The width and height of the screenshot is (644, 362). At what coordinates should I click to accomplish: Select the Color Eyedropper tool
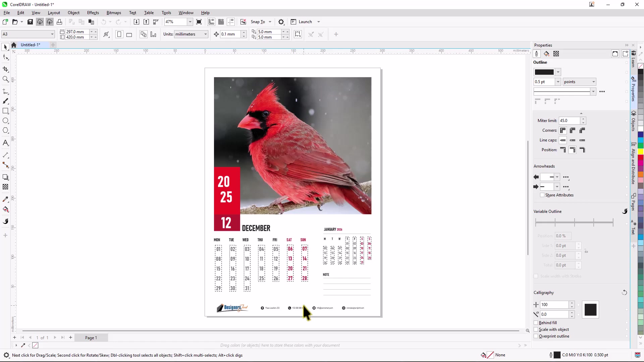(x=5, y=199)
